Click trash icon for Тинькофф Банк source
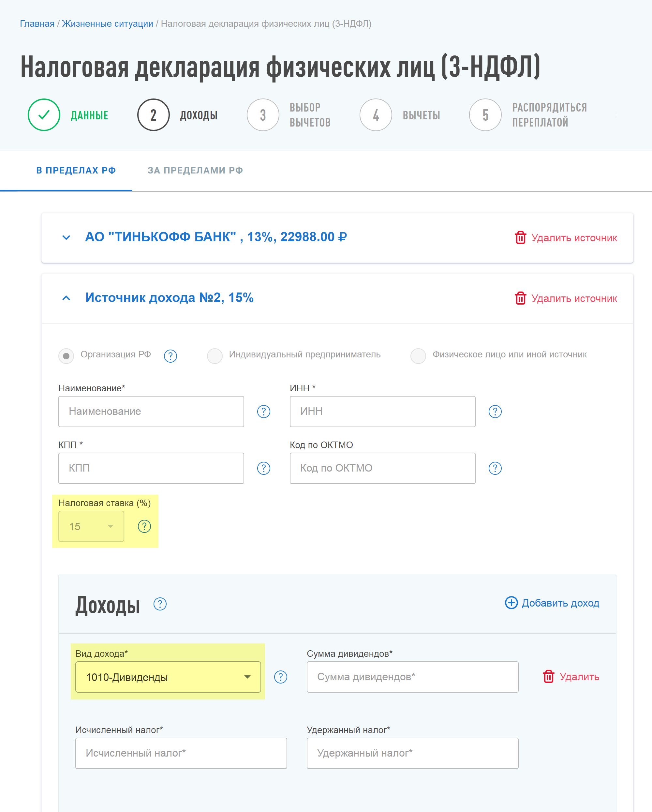 tap(520, 238)
